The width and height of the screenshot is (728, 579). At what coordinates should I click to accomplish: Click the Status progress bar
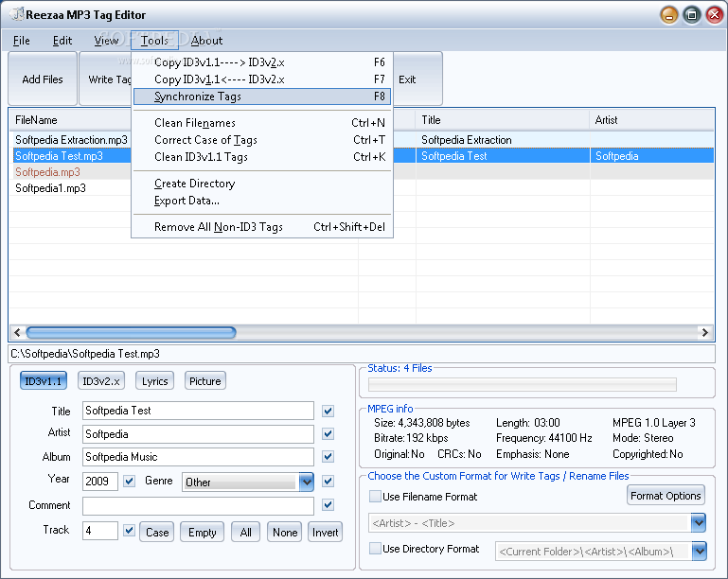(522, 384)
